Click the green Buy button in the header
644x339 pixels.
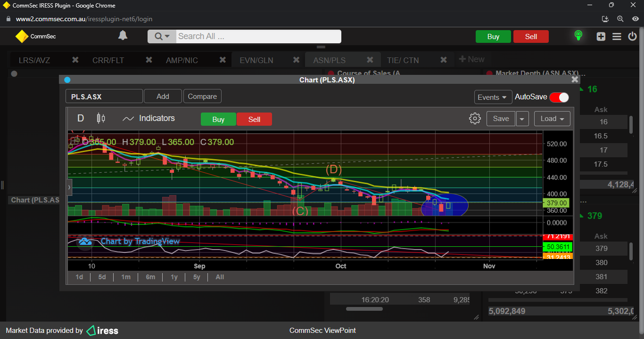click(493, 37)
